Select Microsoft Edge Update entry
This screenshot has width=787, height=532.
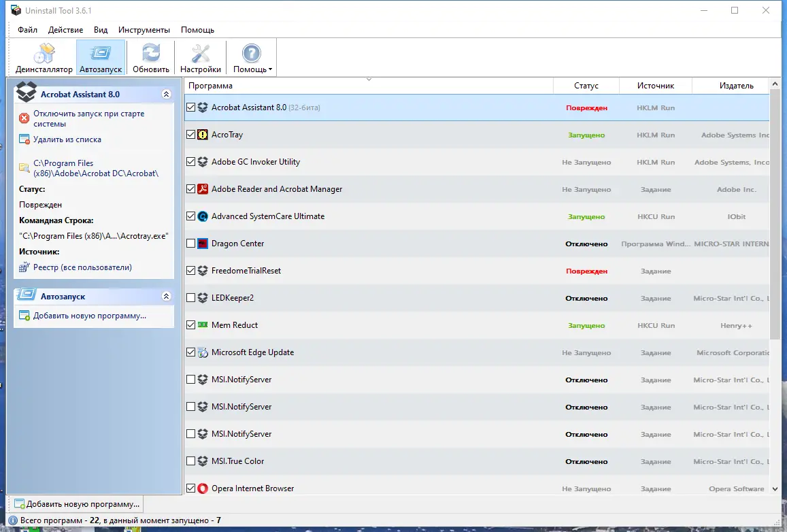[477, 352]
